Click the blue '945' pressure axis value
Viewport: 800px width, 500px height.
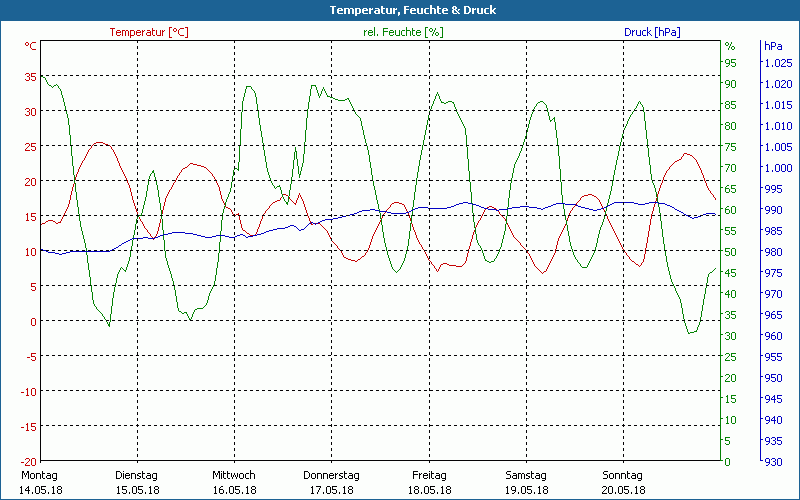coord(773,399)
